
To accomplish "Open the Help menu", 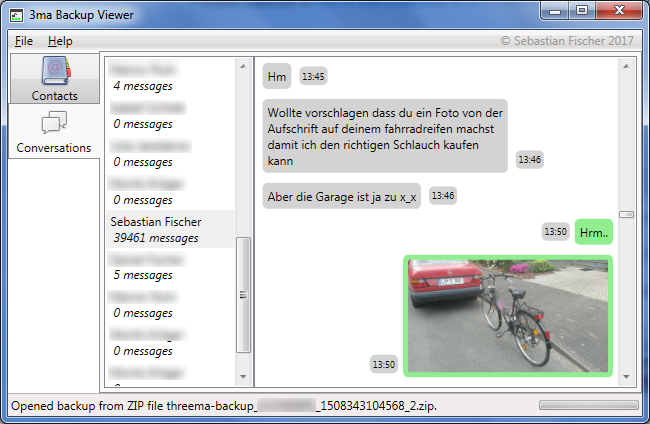I will click(60, 41).
